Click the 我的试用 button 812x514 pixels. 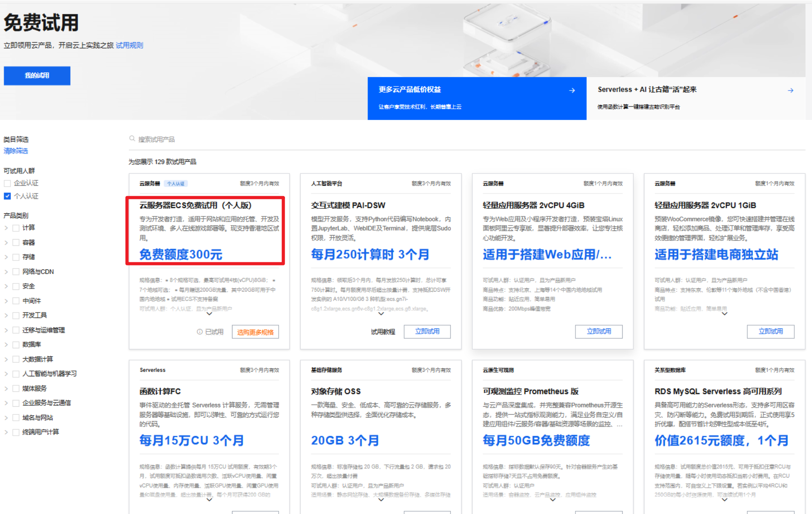click(x=37, y=76)
